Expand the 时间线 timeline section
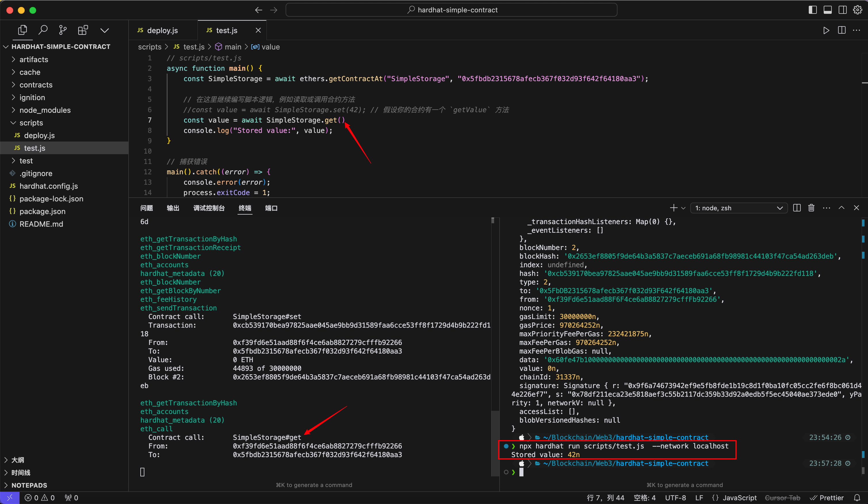 point(21,473)
